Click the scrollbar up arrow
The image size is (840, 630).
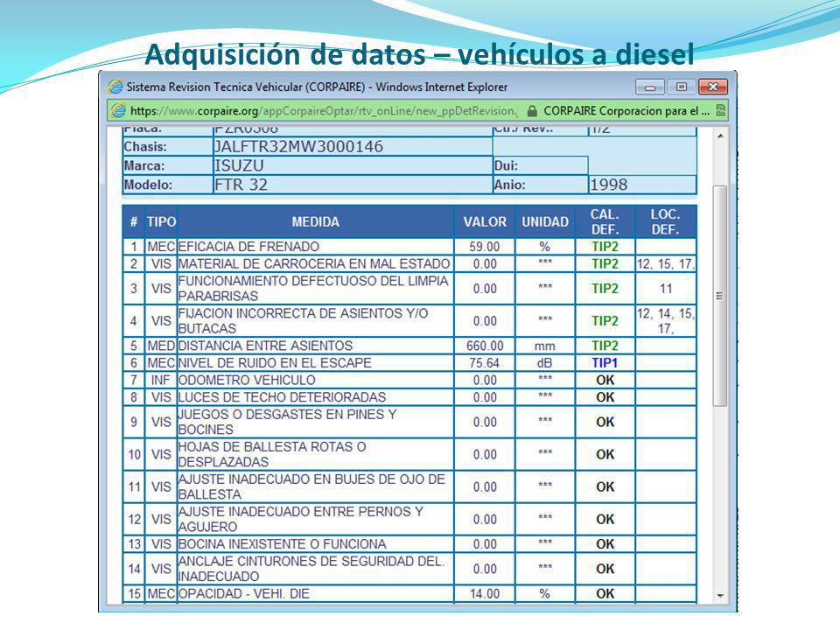coord(720,136)
